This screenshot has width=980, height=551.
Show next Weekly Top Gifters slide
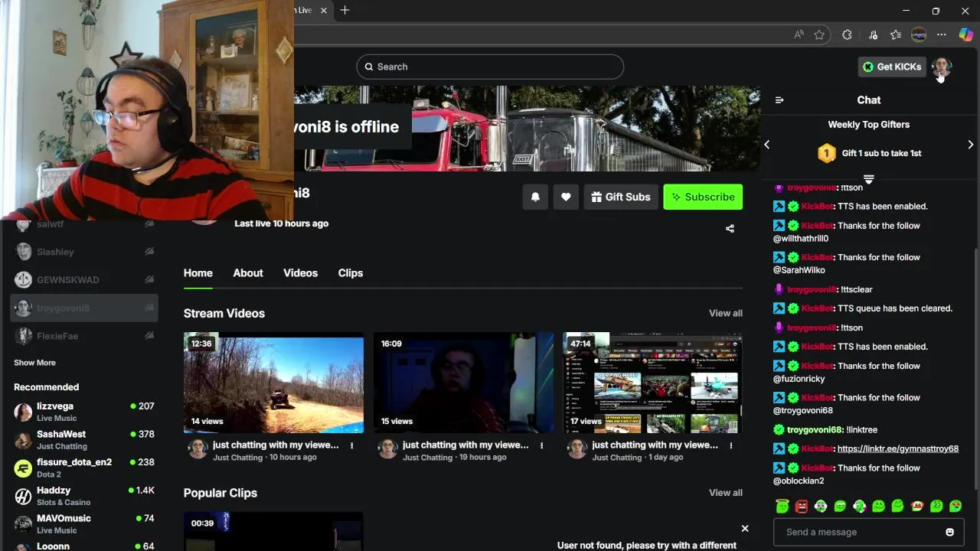pos(970,145)
